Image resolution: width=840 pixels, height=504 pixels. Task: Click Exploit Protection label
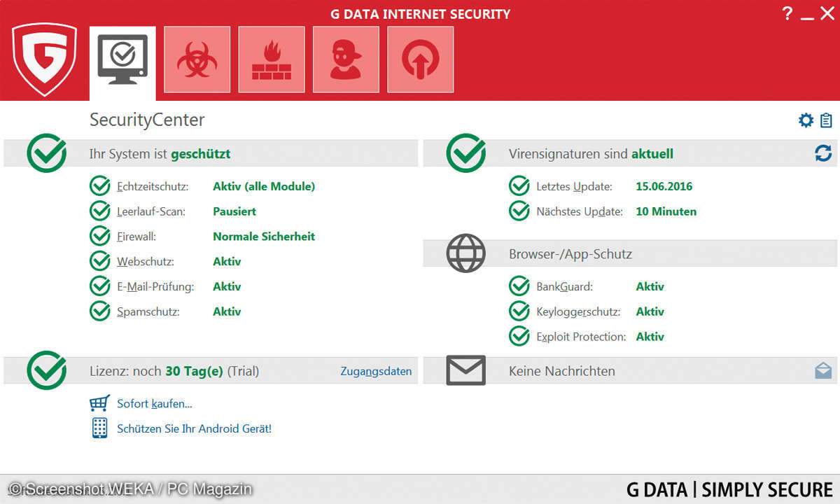point(581,337)
